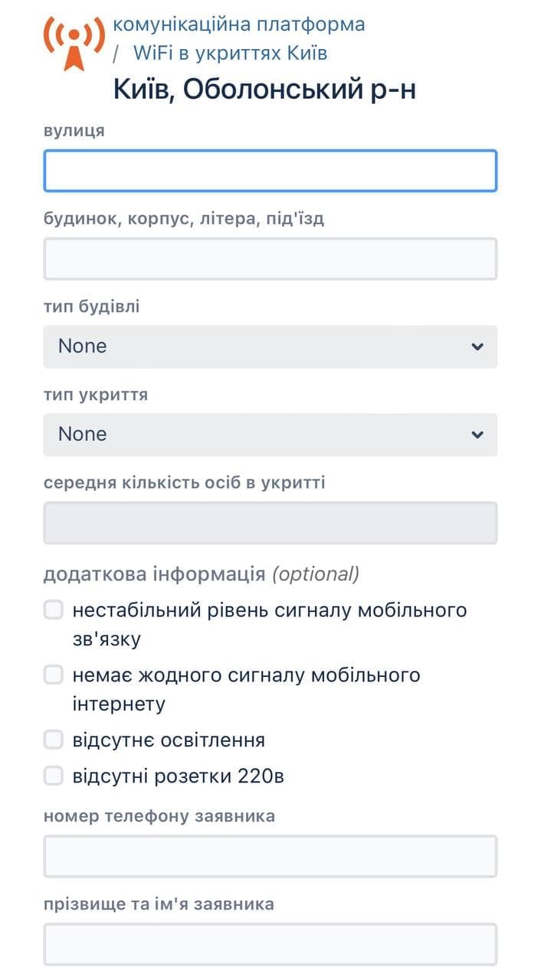Click the прізвище та ім'я заявника field
541x980 pixels.
tap(270, 943)
